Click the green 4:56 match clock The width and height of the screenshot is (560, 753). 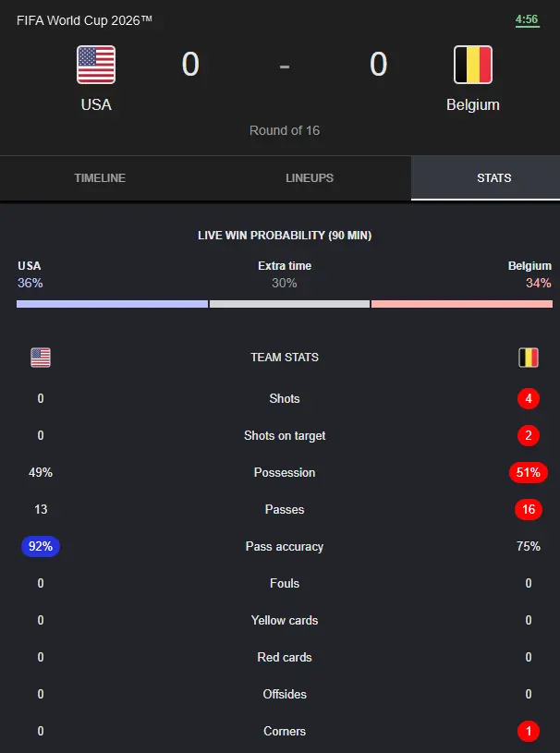click(x=527, y=19)
